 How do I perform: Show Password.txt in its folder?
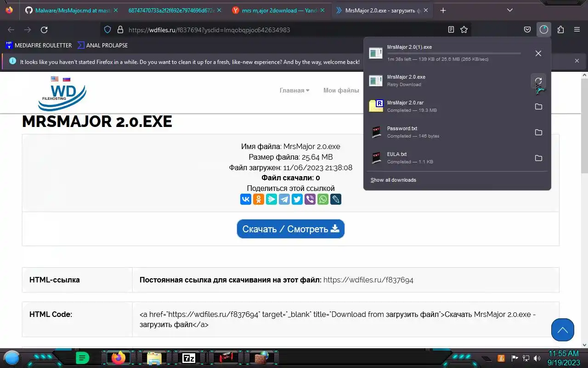[538, 132]
